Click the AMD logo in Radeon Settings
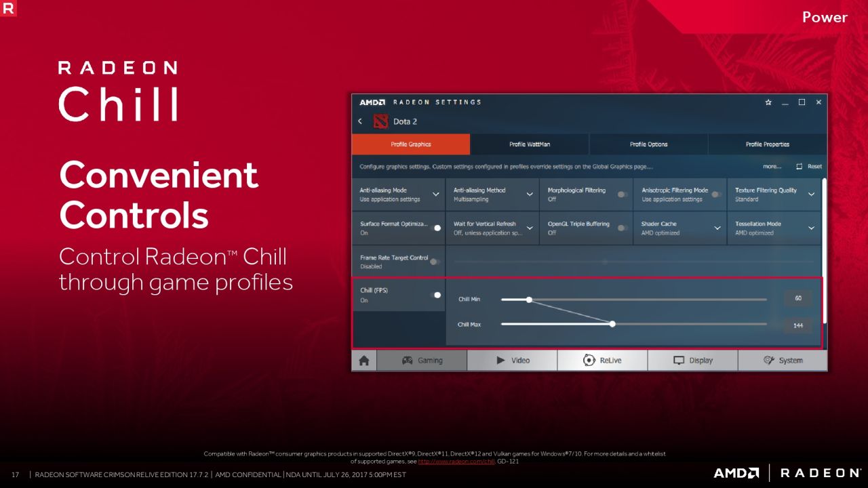The width and height of the screenshot is (868, 488). pyautogui.click(x=372, y=102)
